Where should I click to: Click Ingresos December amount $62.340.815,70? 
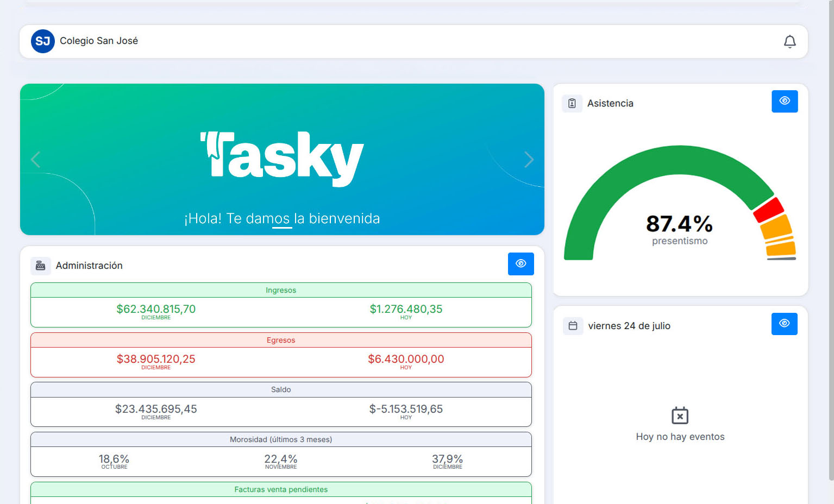coord(156,309)
